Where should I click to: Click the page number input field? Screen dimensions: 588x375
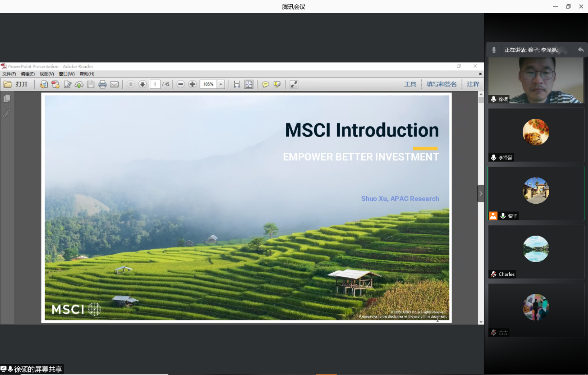click(155, 84)
